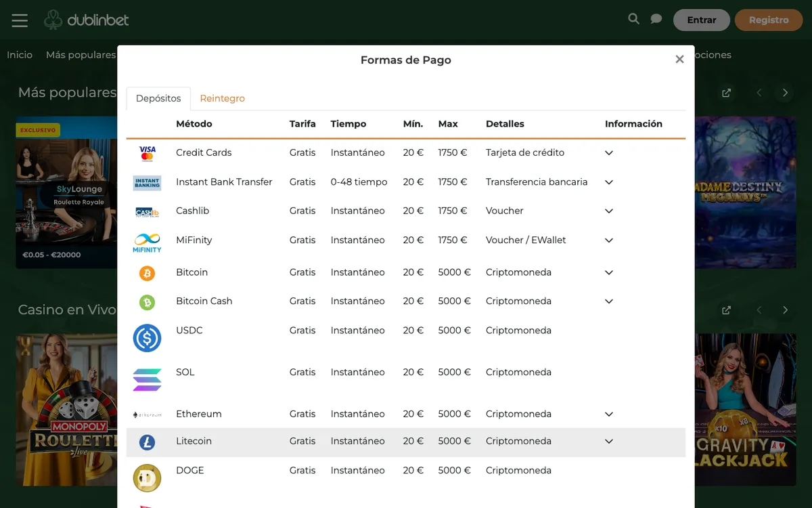Click the dublinbet clover logo
The image size is (812, 508).
[87, 20]
